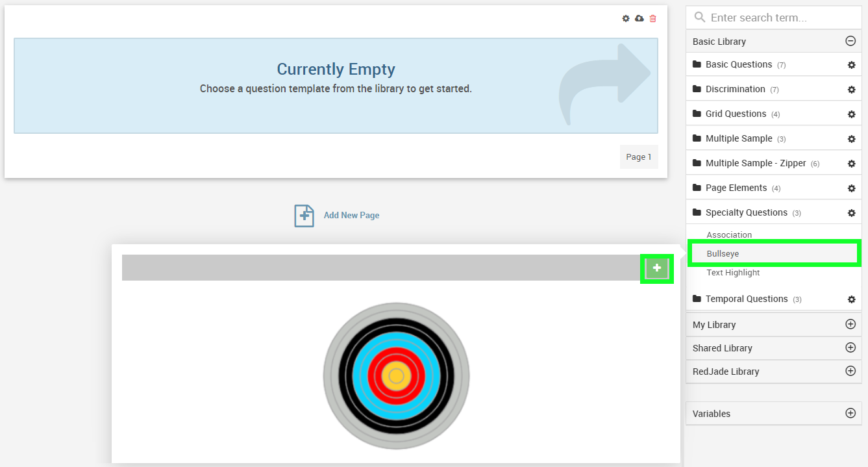The width and height of the screenshot is (868, 467).
Task: Open gear settings for Grid Questions
Action: [x=852, y=114]
